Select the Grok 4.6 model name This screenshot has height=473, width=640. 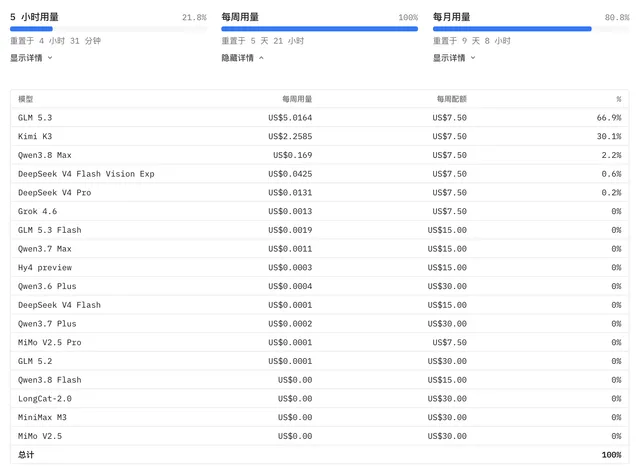tap(38, 211)
